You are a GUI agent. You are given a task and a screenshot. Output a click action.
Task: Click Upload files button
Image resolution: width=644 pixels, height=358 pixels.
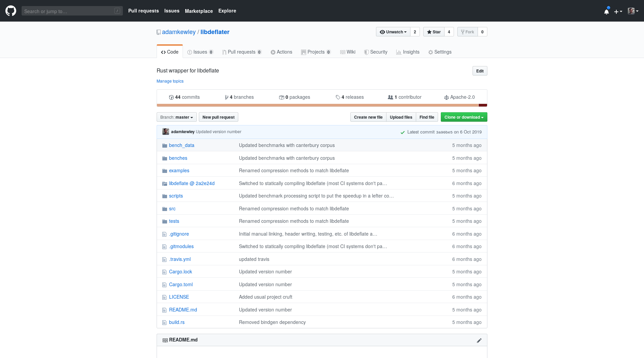401,117
